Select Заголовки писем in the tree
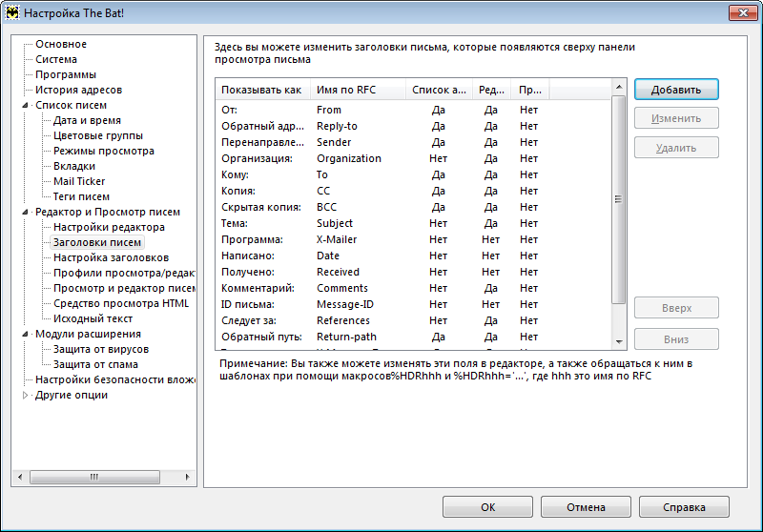 (97, 242)
